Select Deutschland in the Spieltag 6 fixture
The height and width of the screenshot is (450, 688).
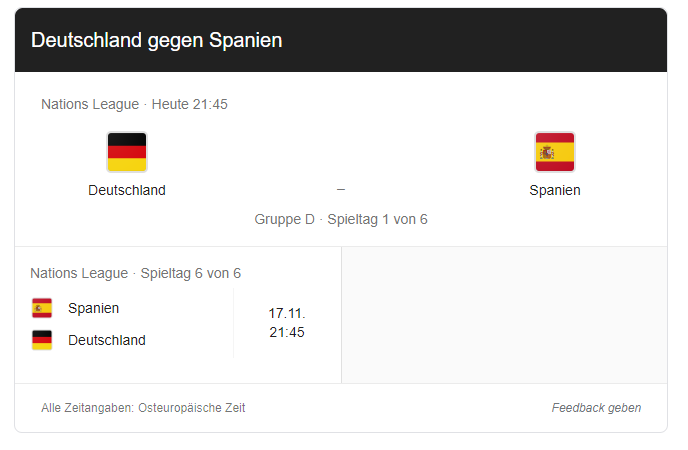[x=107, y=340]
